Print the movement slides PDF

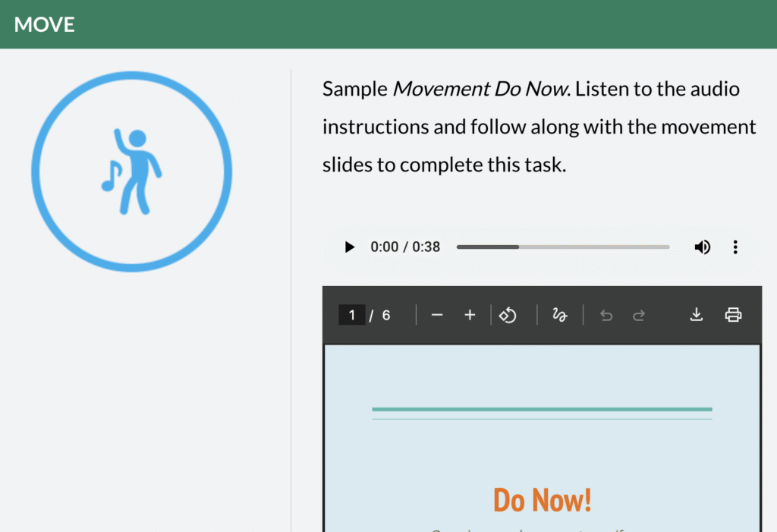coord(733,315)
